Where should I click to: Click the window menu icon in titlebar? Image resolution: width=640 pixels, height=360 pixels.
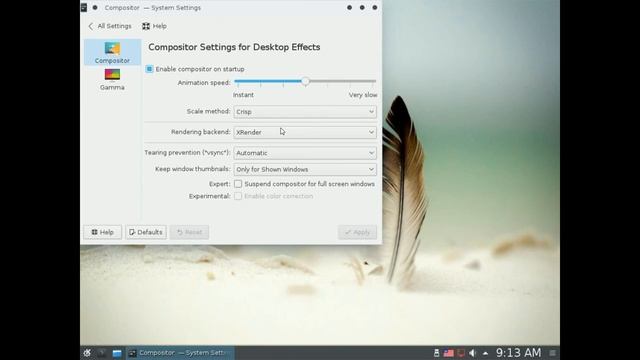(84, 7)
